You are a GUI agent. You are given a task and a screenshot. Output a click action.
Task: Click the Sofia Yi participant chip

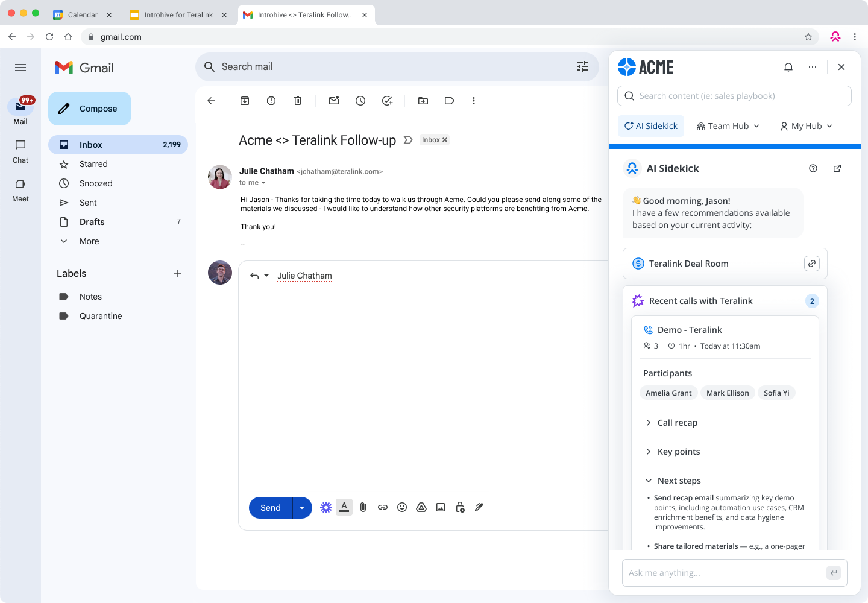pyautogui.click(x=776, y=393)
